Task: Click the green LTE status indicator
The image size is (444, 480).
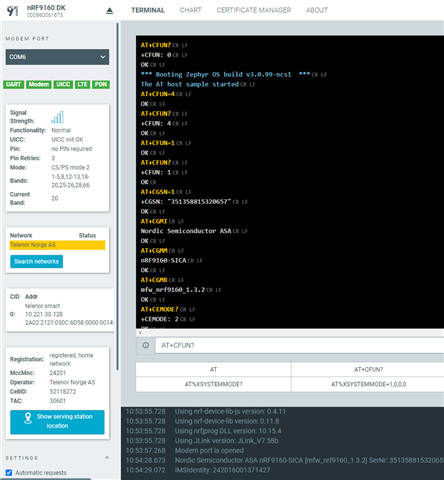Action: click(x=82, y=84)
